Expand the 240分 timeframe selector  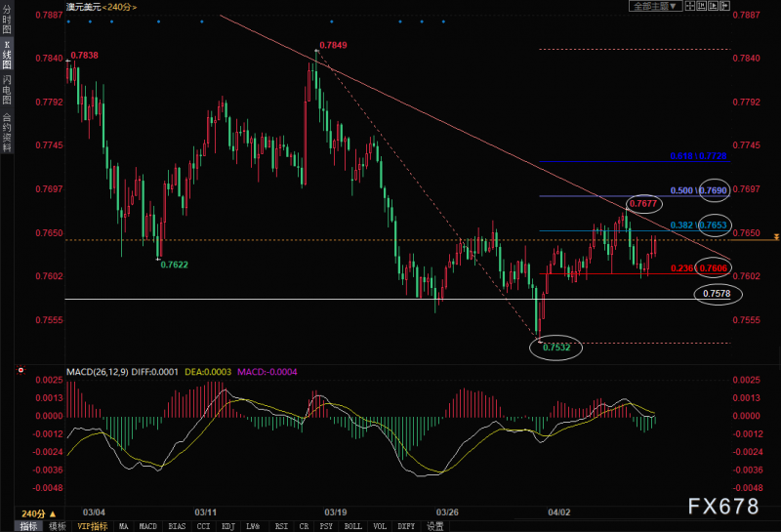pyautogui.click(x=39, y=513)
